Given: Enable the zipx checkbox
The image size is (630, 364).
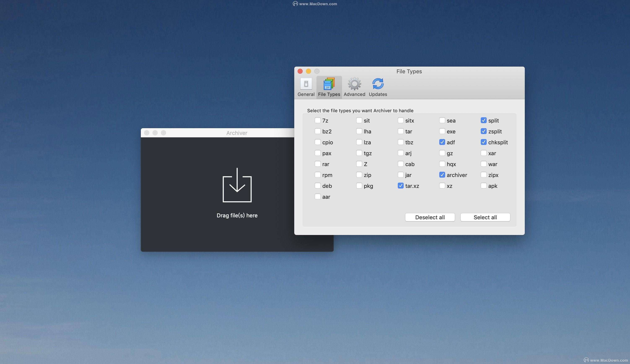Looking at the screenshot, I should [x=484, y=175].
